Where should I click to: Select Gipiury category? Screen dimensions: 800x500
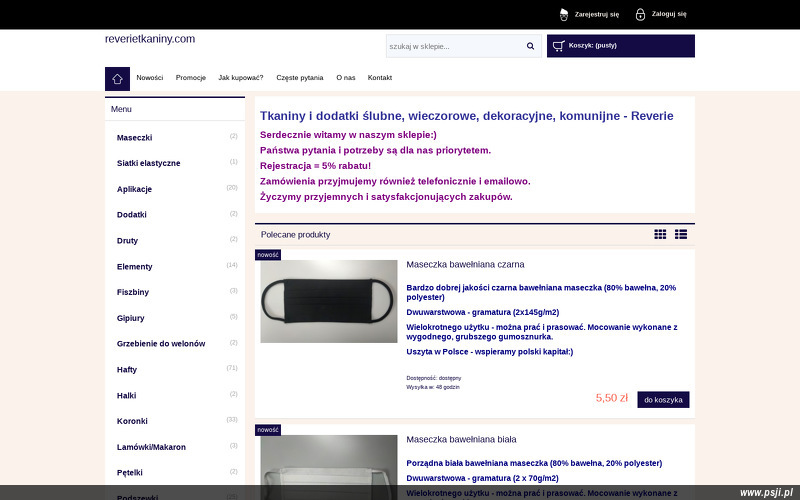click(x=131, y=318)
